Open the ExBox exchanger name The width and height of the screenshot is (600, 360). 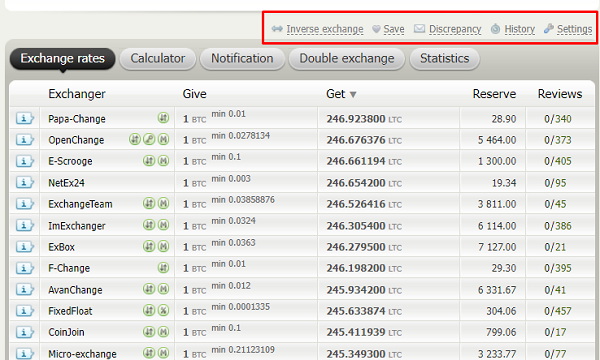[x=61, y=247]
